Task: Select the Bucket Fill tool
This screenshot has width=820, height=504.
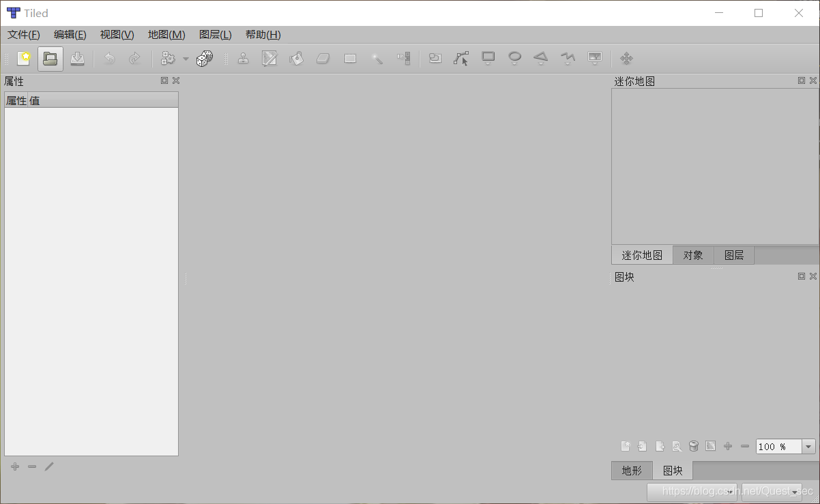Action: [x=297, y=59]
